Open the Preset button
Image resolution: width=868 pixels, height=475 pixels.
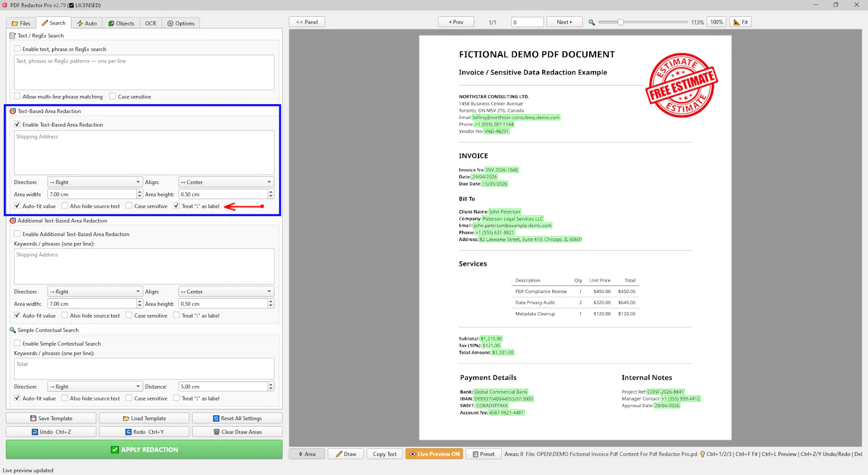(483, 454)
